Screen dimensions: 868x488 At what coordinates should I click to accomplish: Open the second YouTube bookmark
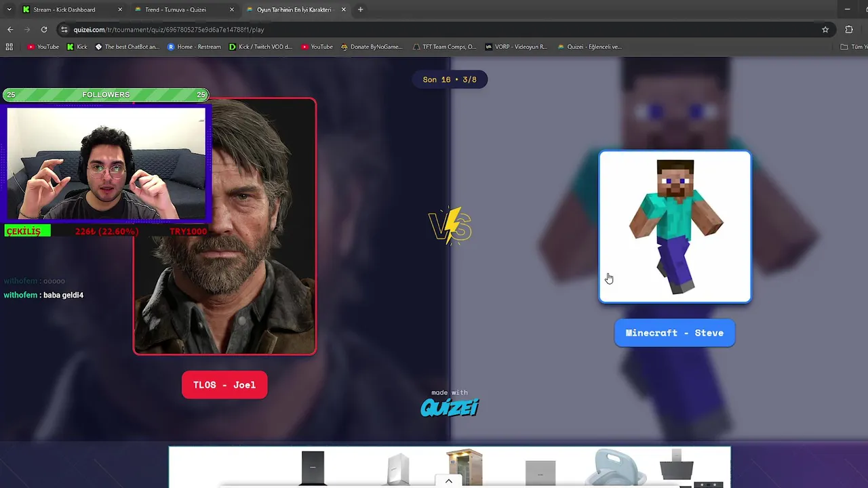click(x=317, y=47)
